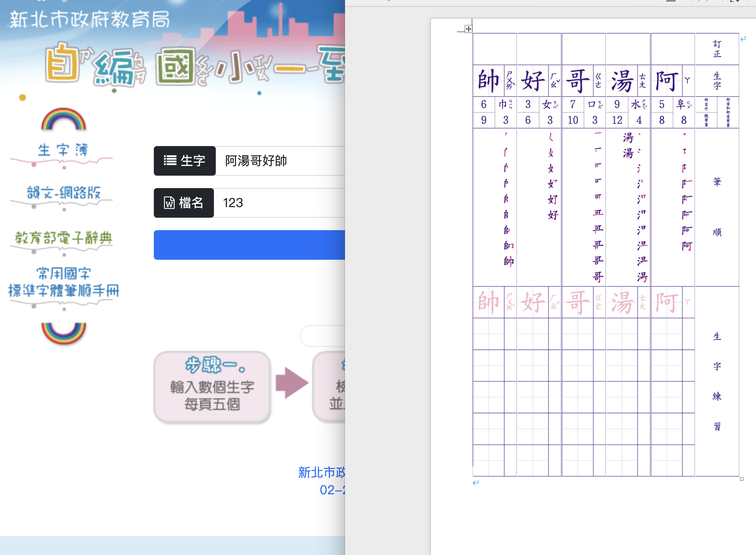The image size is (756, 555).
Task: Click the Word file icon beside 檔名
Action: click(169, 203)
